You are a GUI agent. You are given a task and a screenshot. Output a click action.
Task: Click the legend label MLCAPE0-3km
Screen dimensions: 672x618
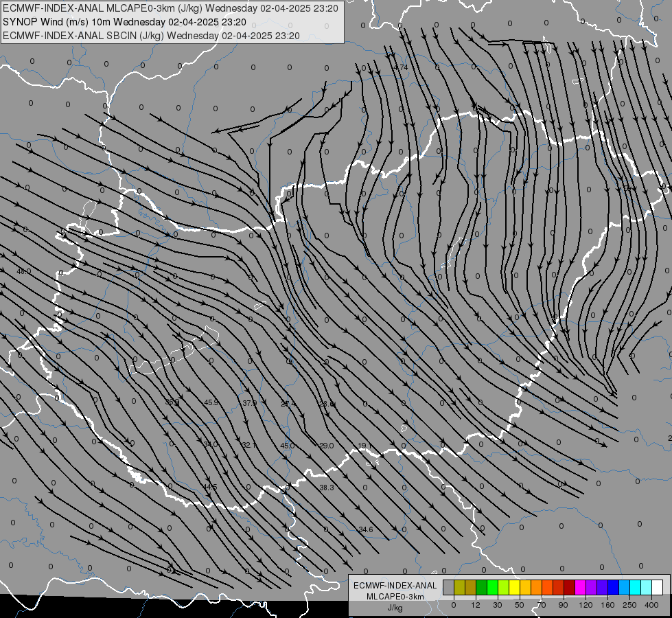(x=395, y=597)
